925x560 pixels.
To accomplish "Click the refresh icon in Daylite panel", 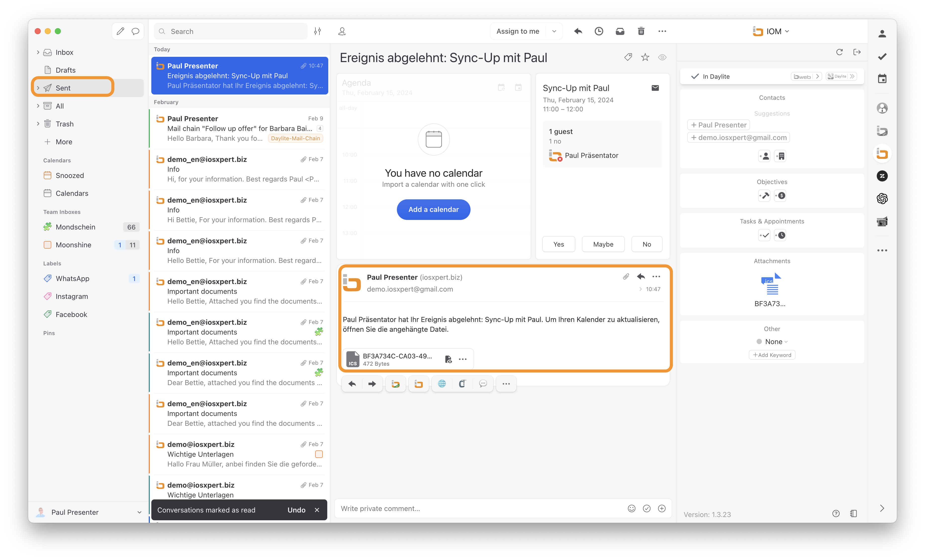I will 839,52.
